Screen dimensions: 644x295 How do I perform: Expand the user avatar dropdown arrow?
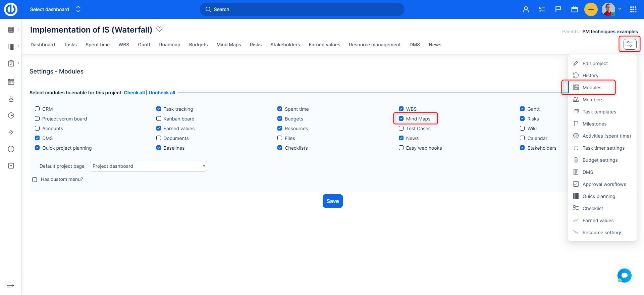(x=620, y=9)
